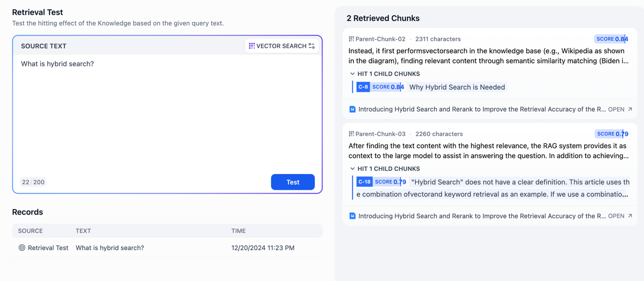Click the arrow icon next to first OPEN
Screen dimensions: 644x281
(x=630, y=109)
